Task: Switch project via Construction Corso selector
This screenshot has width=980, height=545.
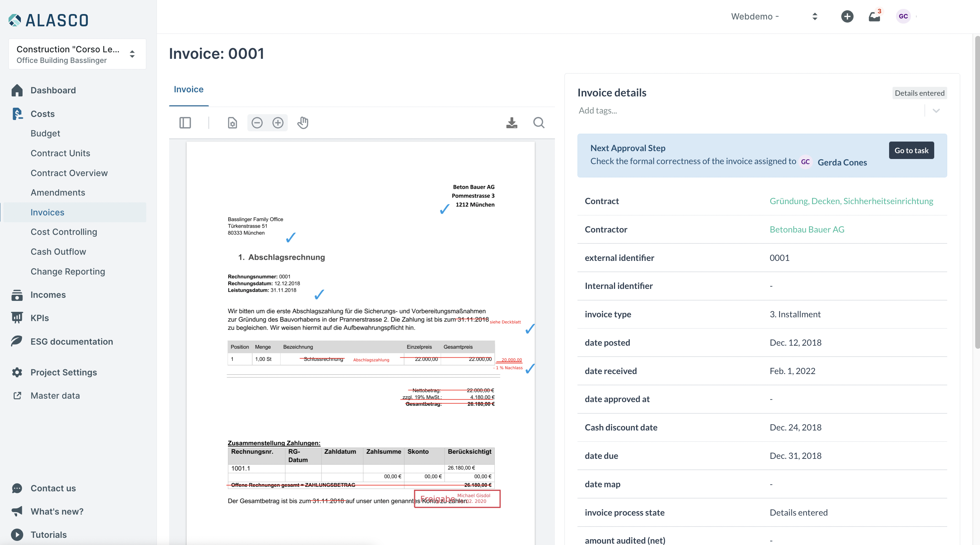Action: [x=77, y=54]
